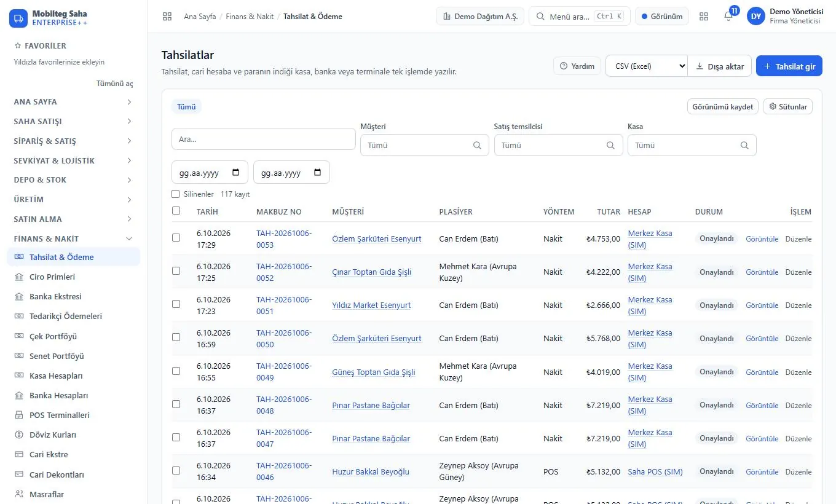Open the calendar picker on second date field

pos(318,173)
